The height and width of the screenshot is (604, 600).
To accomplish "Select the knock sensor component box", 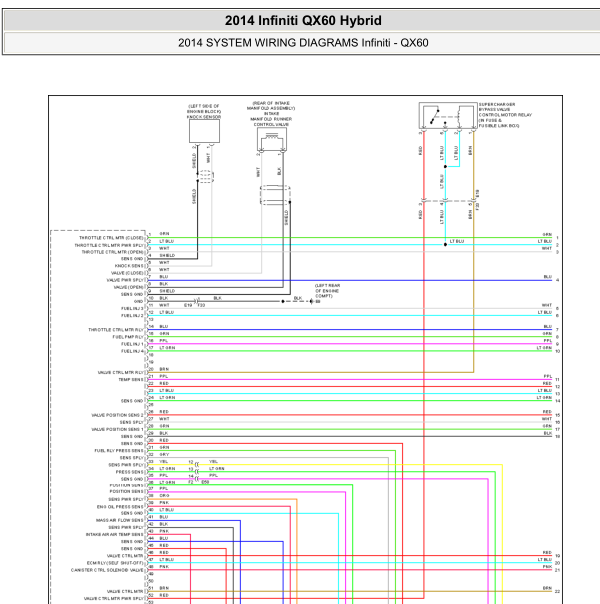I will (x=204, y=131).
